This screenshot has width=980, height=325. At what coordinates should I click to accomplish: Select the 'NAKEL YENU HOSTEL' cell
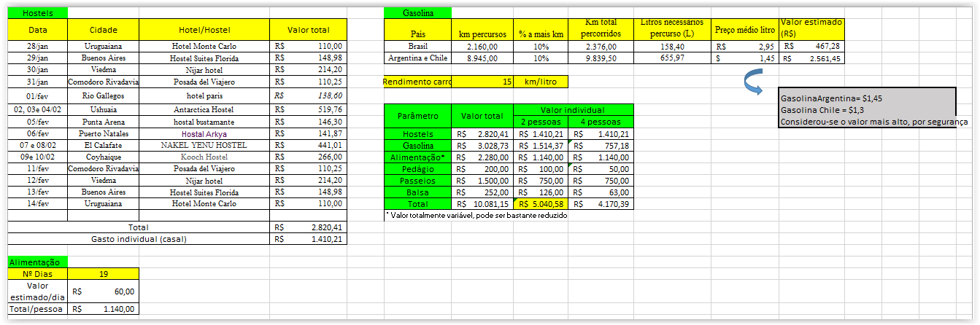(204, 145)
